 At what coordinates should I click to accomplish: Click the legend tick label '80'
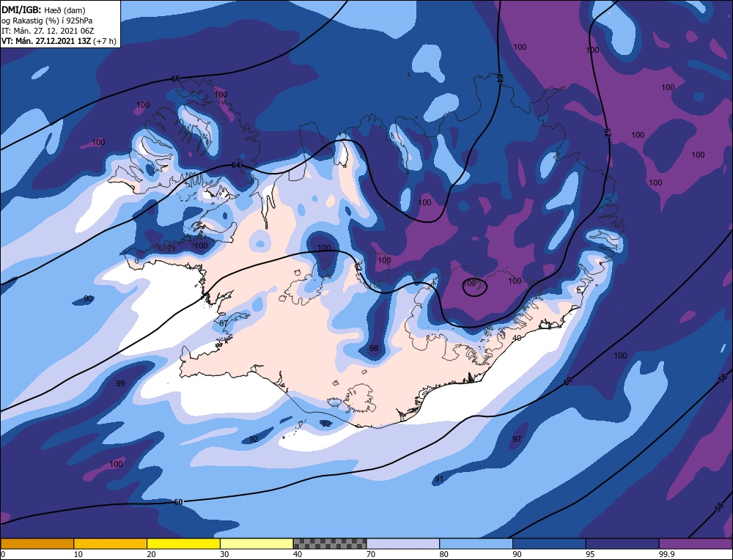click(443, 554)
